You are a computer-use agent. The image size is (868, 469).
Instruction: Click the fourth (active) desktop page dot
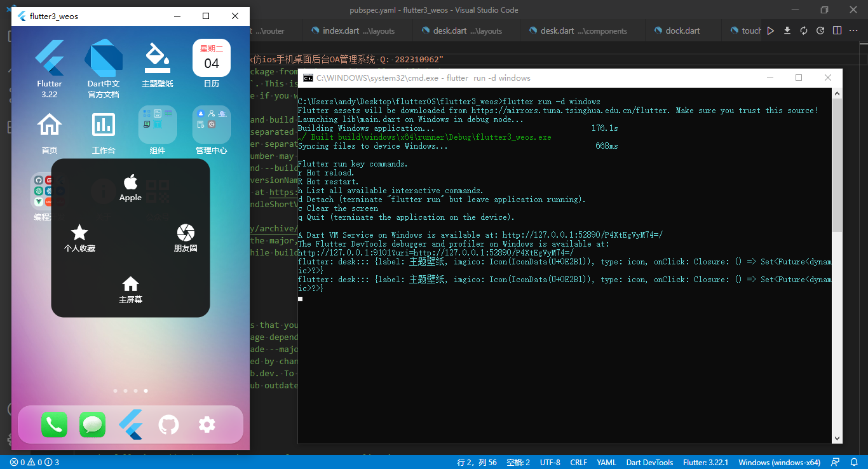point(146,391)
